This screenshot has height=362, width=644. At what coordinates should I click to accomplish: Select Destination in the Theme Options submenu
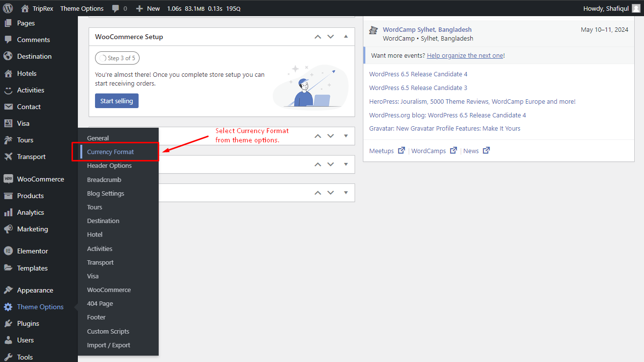103,221
